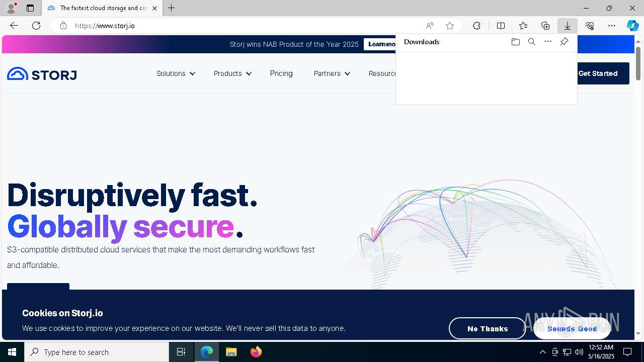This screenshot has height=362, width=644.
Task: Select the Storj browser tab
Action: coord(102,8)
